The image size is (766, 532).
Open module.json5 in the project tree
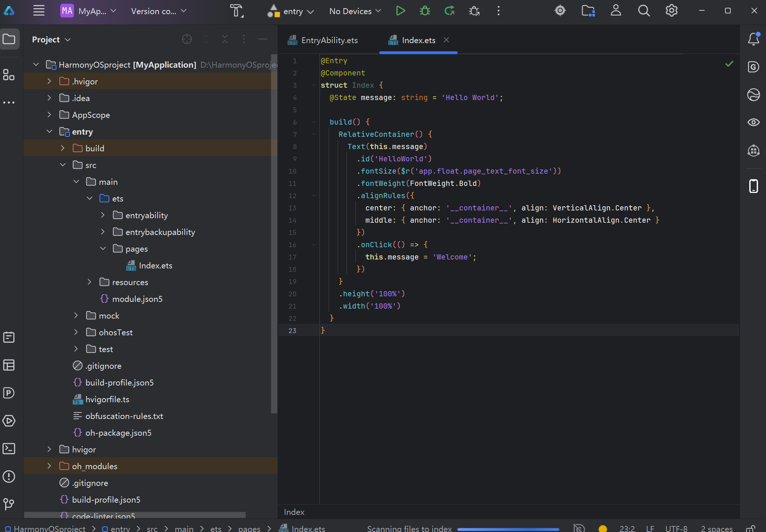coord(137,299)
